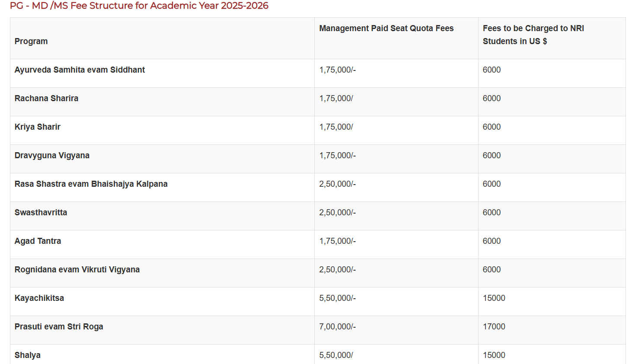Select the Swasthavritta program cell

pyautogui.click(x=41, y=213)
